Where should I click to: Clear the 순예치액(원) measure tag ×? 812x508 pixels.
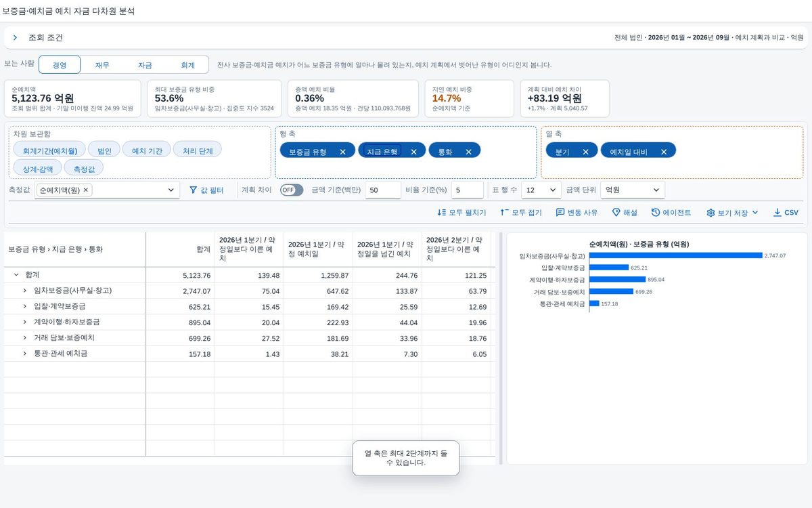click(86, 190)
